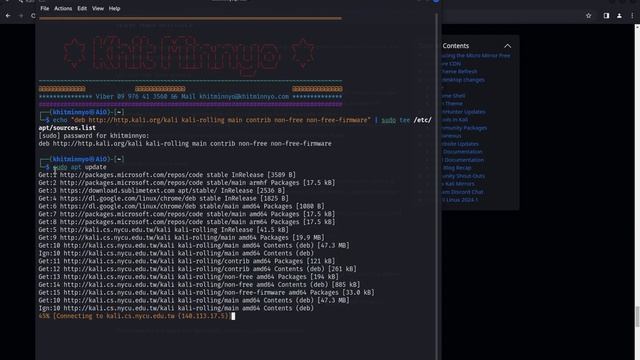Open the browser side panel icon
This screenshot has width=640, height=360.
606,16
